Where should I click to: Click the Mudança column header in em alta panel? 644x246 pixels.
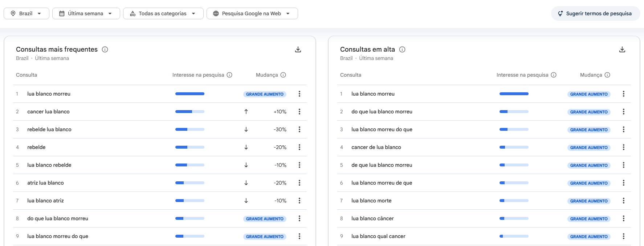click(591, 75)
